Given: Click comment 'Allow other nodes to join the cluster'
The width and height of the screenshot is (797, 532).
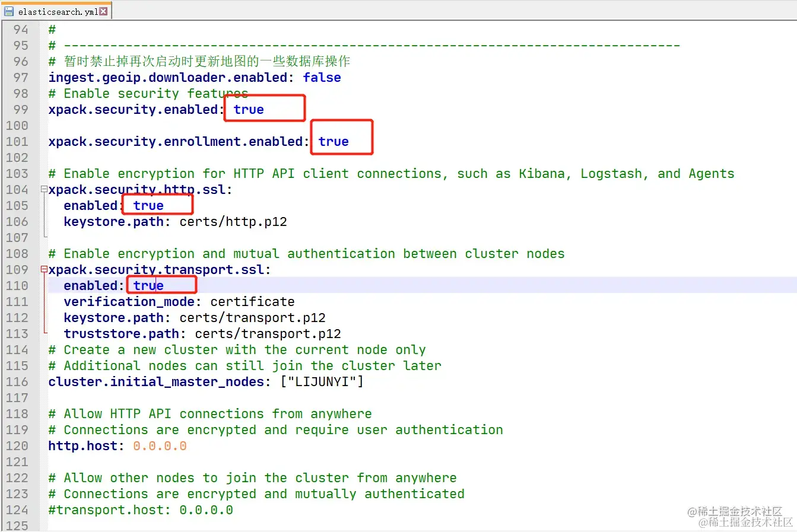Looking at the screenshot, I should (252, 478).
